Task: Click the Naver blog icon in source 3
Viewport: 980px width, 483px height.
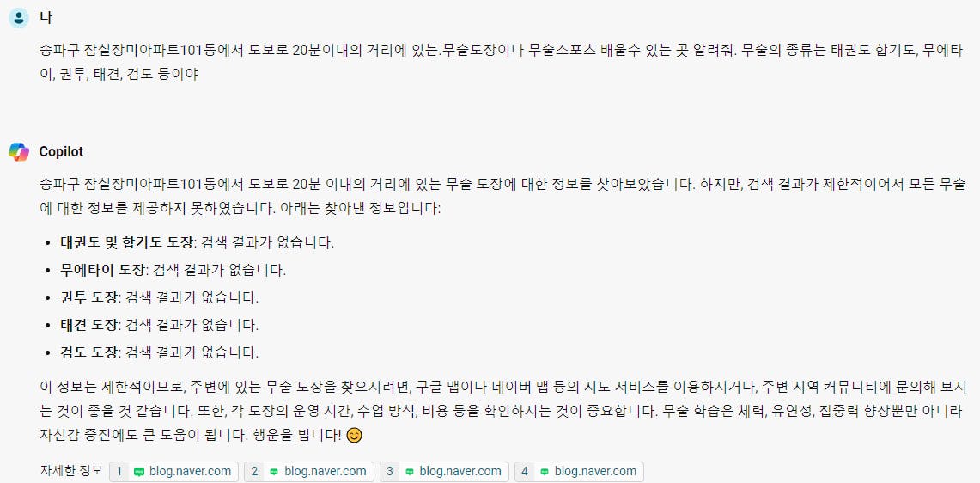Action: click(410, 472)
